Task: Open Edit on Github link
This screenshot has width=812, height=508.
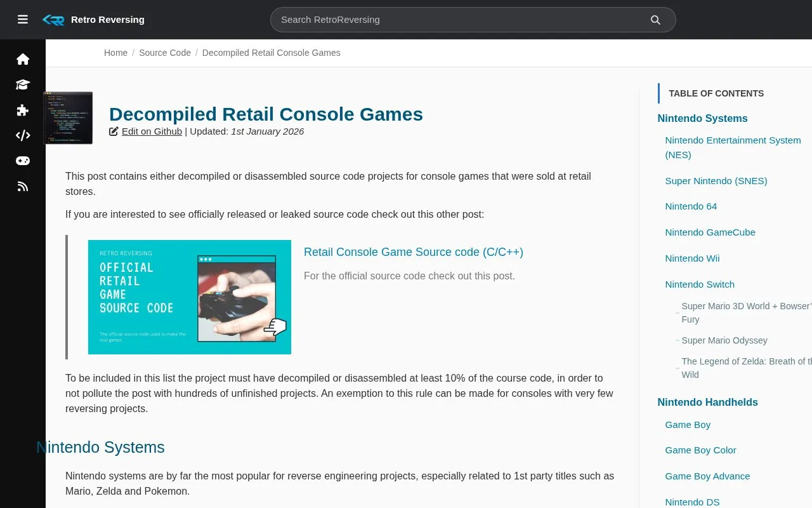Action: pos(152,131)
